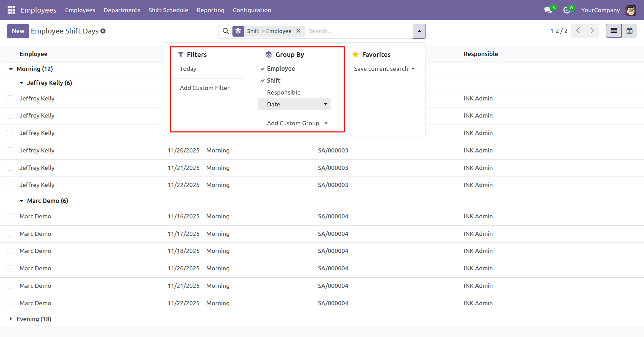
Task: Switch to list view
Action: (614, 31)
